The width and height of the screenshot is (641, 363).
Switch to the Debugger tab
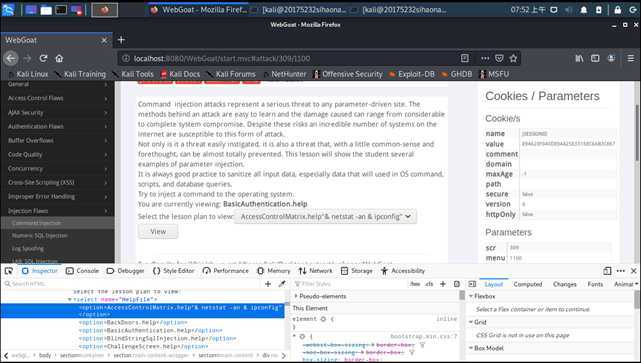click(125, 271)
